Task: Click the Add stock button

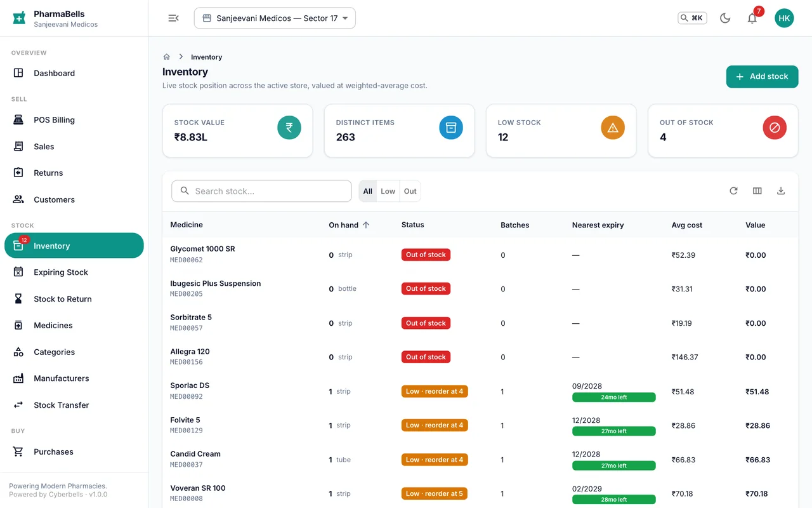Action: coord(762,76)
